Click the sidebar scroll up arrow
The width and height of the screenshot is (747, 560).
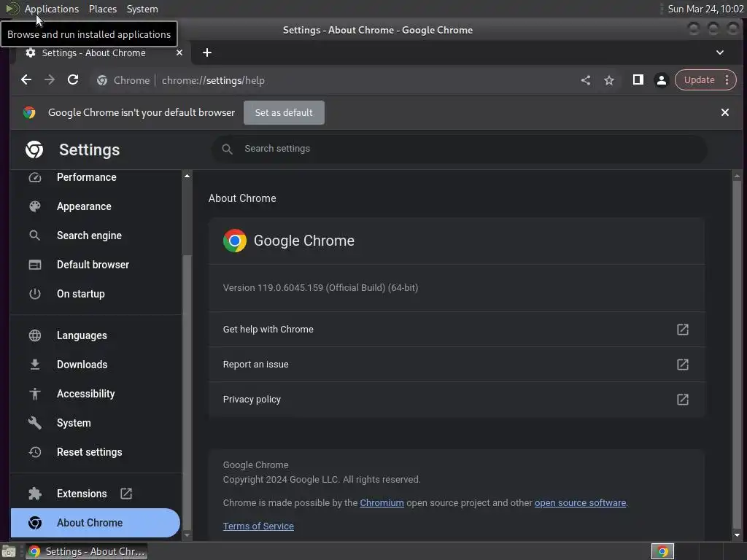coord(187,176)
